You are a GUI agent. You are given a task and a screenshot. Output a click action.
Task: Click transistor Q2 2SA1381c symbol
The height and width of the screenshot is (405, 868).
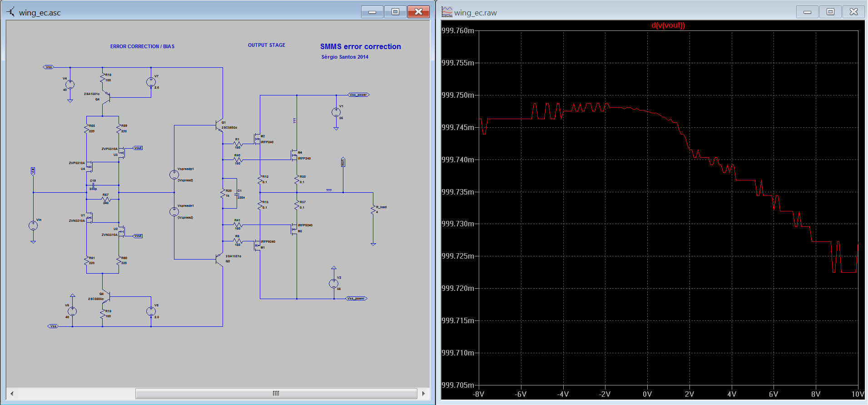219,260
